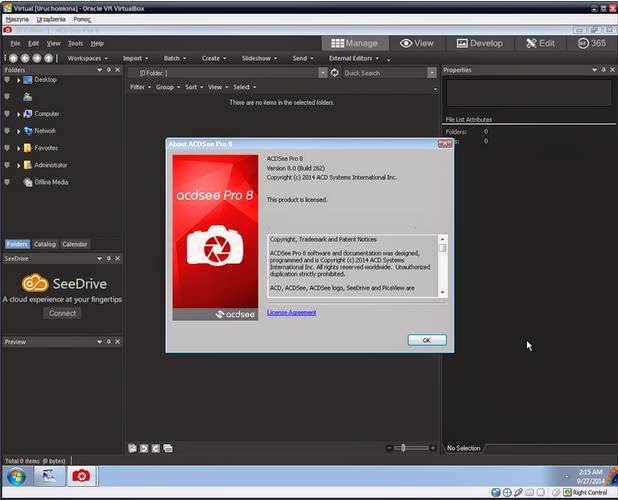Open the 365 mode
The image size is (618, 500).
click(592, 43)
